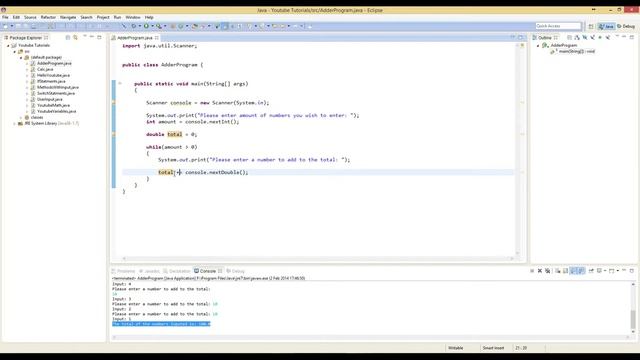Switch to the Debug perspective

pos(626,26)
